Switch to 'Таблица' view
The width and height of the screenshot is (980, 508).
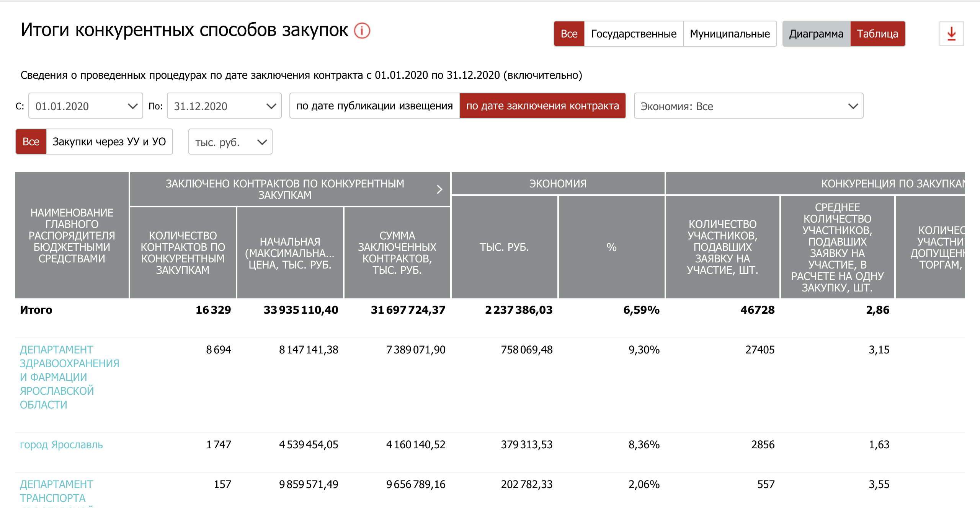(x=877, y=34)
